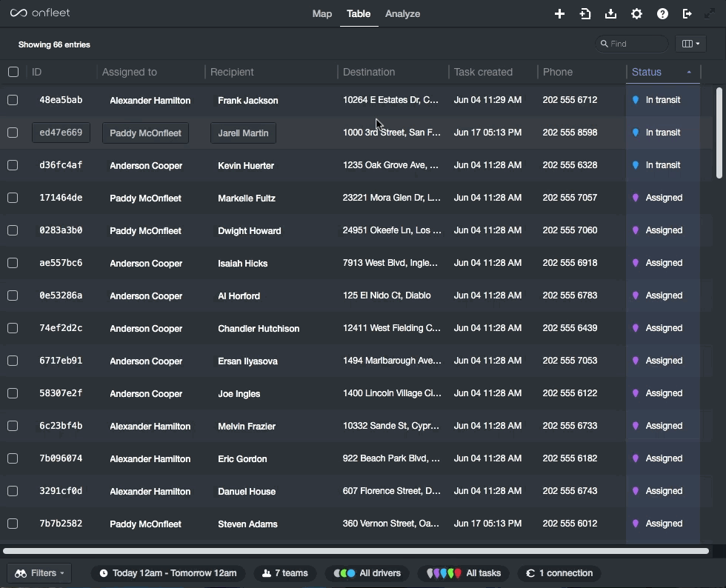The height and width of the screenshot is (588, 726).
Task: Sort by the Assigned to column
Action: [x=129, y=72]
